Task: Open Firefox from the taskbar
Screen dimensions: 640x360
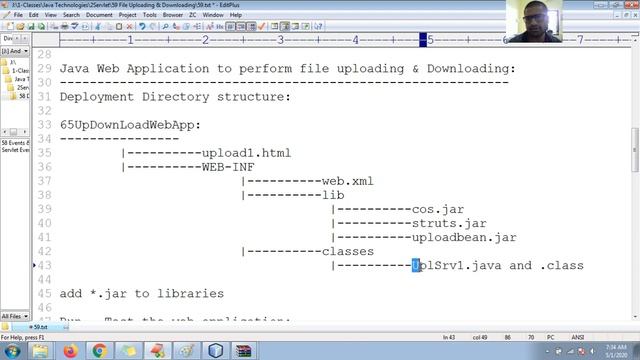Action: (x=70, y=351)
